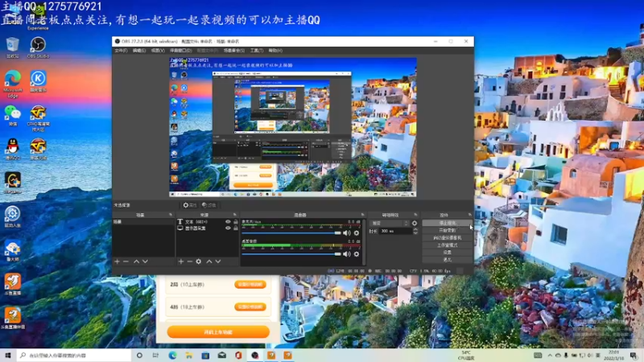Open settings gear for the second mixer channel
The width and height of the screenshot is (644, 362).
click(357, 254)
